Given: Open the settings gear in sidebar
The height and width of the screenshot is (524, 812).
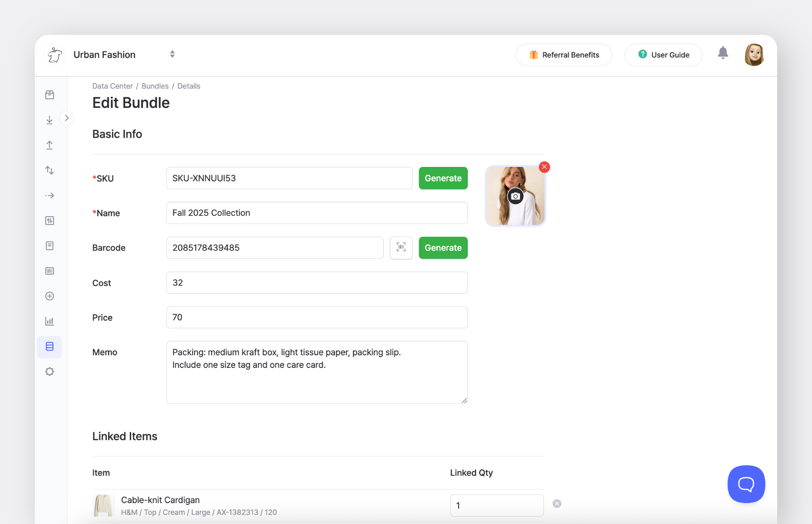Looking at the screenshot, I should [x=50, y=371].
